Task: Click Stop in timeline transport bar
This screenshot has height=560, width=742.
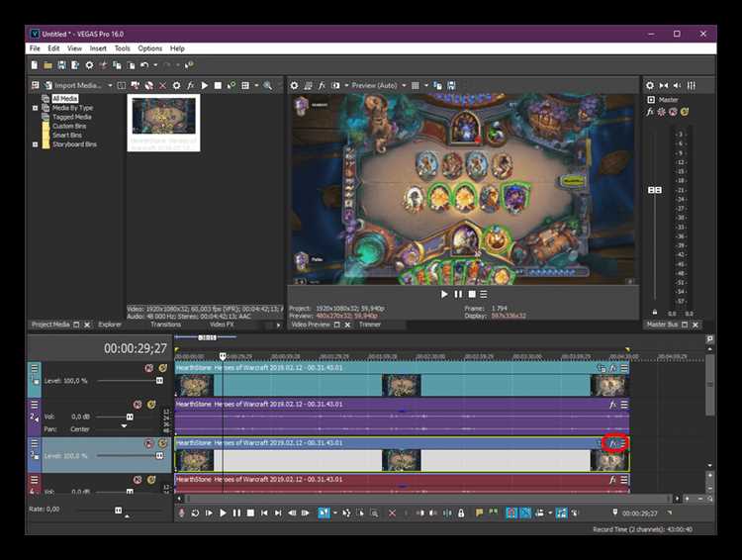Action: click(250, 513)
